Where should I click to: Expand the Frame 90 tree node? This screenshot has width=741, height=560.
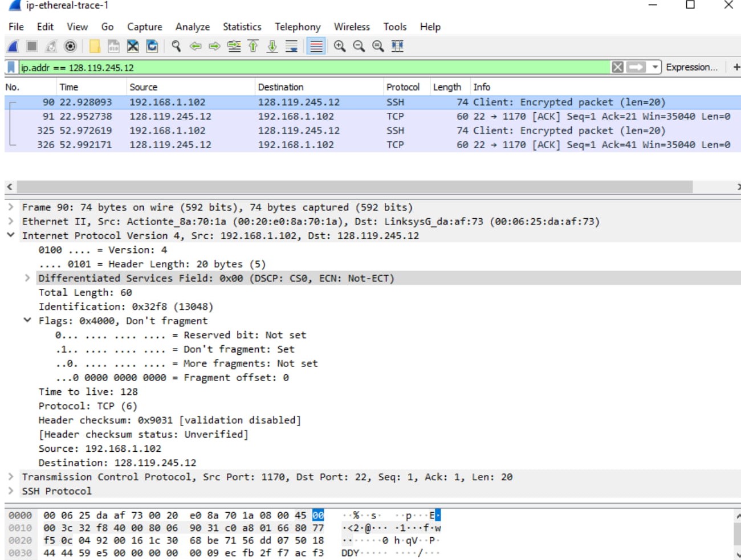(x=11, y=207)
